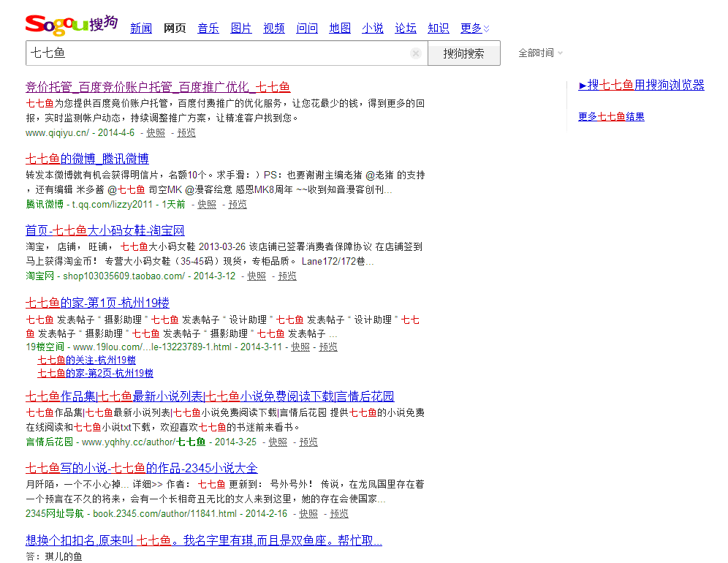728x563 pixels.
Task: Open sub-link 七七鱼的家-第2页-杭州19楼
Action: (95, 373)
